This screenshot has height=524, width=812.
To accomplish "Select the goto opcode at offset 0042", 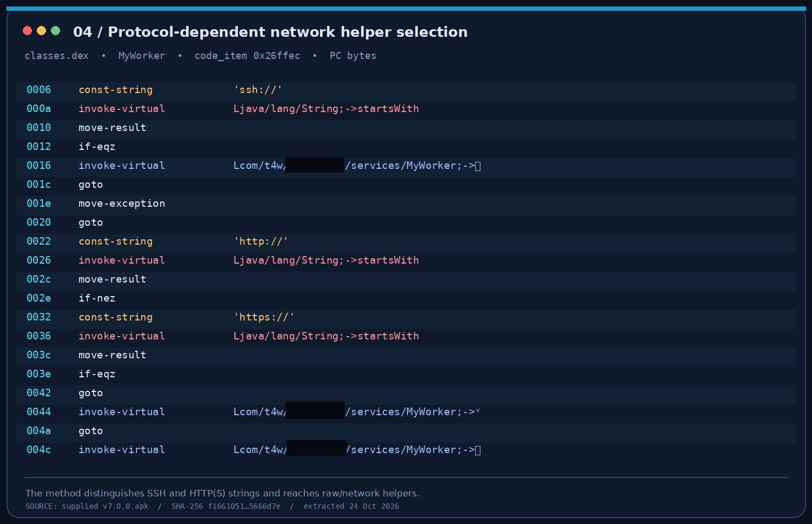I will 91,393.
